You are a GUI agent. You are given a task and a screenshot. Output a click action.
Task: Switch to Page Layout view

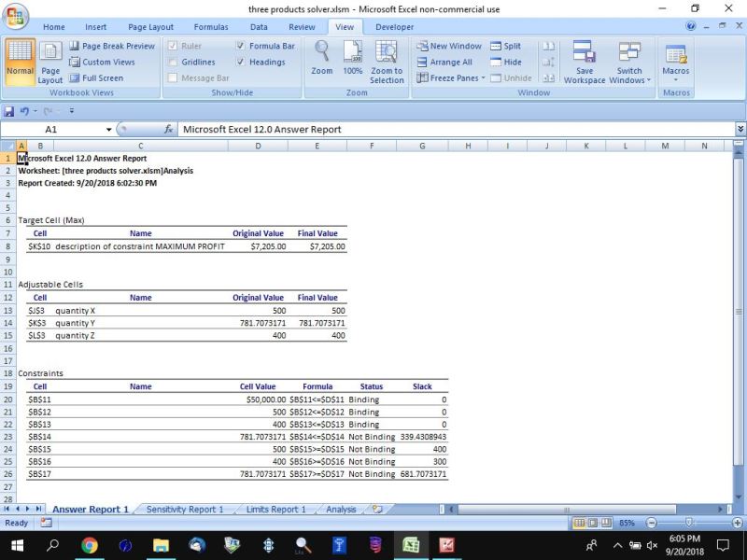pos(50,62)
